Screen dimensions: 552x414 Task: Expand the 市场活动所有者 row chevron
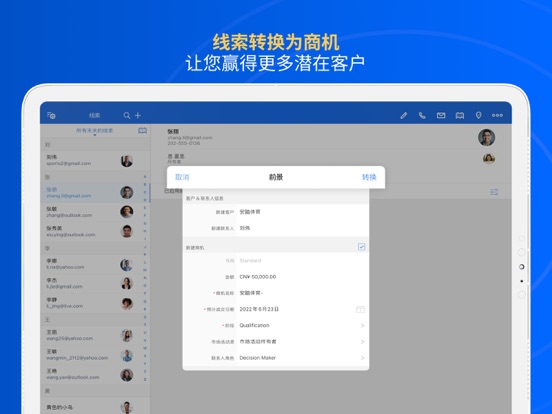coord(362,342)
